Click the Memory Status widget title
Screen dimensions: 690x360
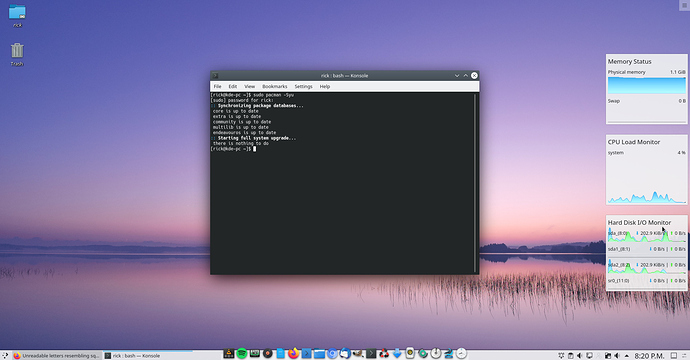tap(629, 62)
